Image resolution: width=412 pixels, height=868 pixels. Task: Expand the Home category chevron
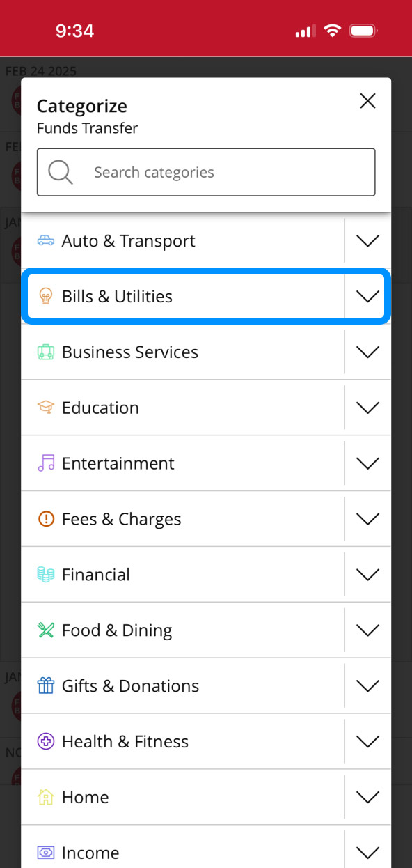coord(367,798)
